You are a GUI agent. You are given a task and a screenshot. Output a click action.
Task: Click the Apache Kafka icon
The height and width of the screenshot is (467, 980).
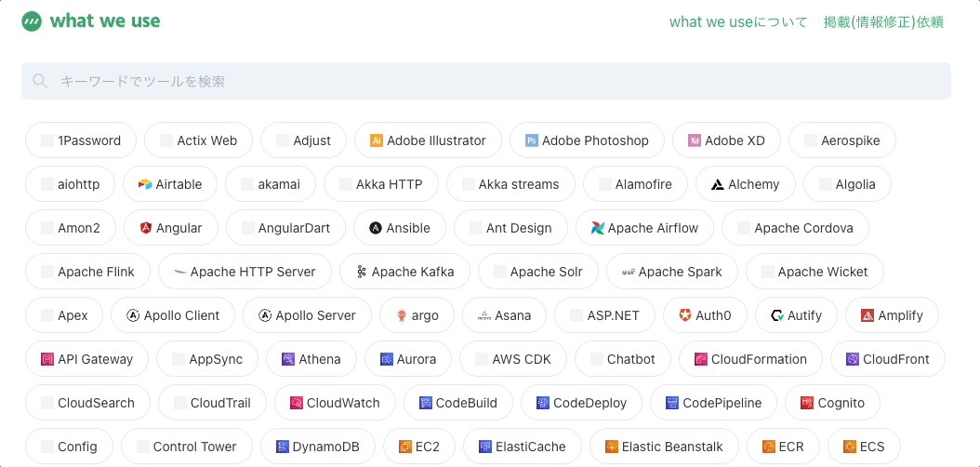pos(362,272)
